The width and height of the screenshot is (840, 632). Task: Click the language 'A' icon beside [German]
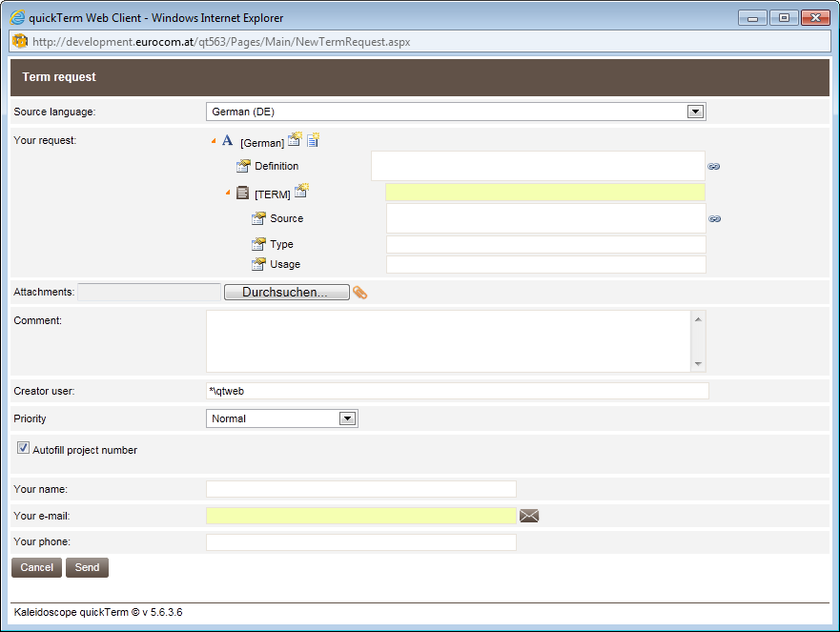coord(228,140)
